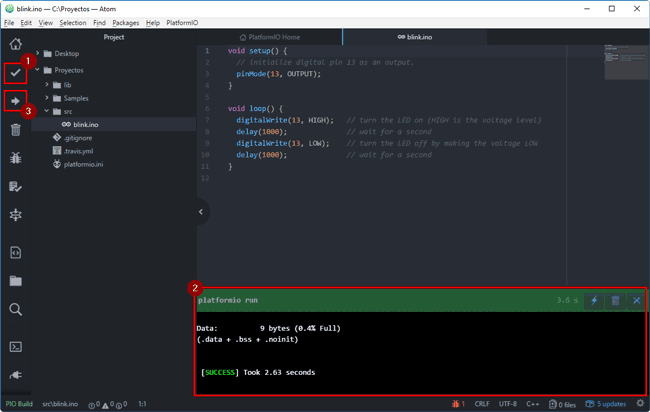Click the Debug bug icon in sidebar
The image size is (650, 412).
coord(15,158)
